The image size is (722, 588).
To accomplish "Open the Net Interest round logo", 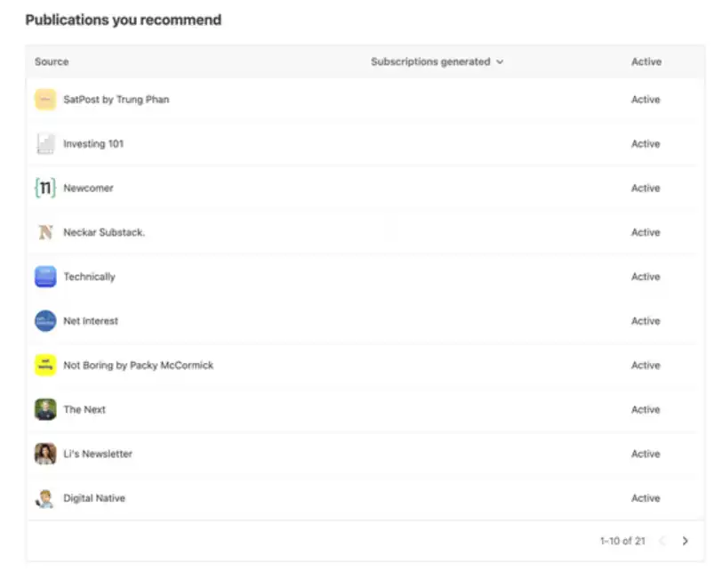I will pos(45,321).
